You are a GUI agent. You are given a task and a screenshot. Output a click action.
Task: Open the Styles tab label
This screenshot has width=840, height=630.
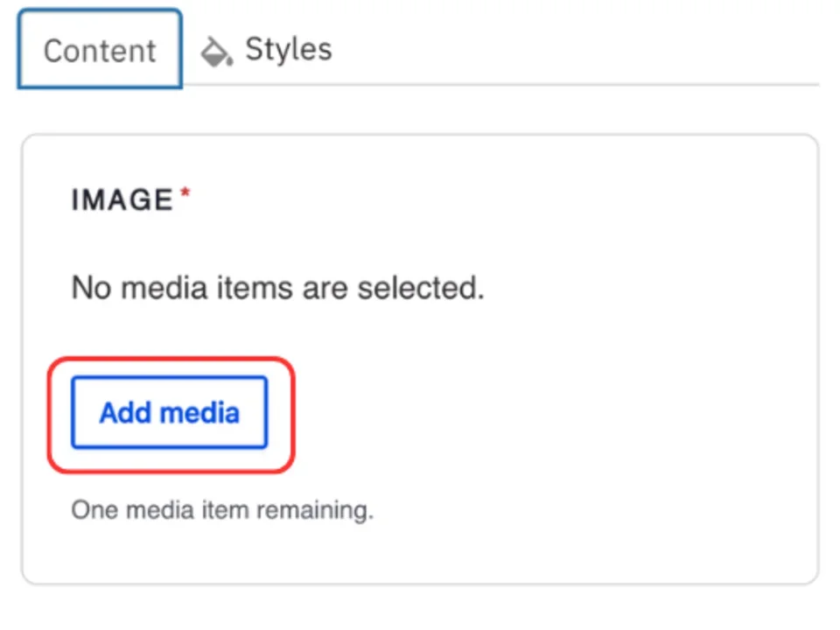(288, 50)
